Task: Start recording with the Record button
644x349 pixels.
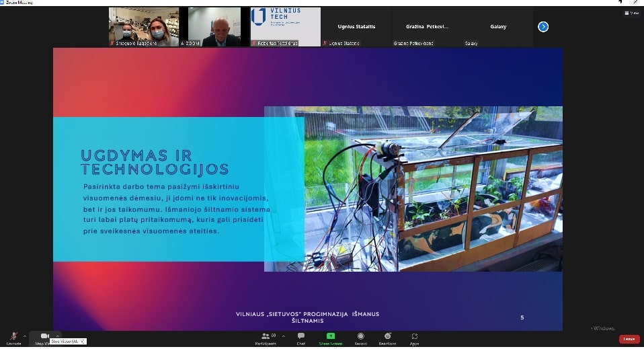Action: (x=360, y=338)
